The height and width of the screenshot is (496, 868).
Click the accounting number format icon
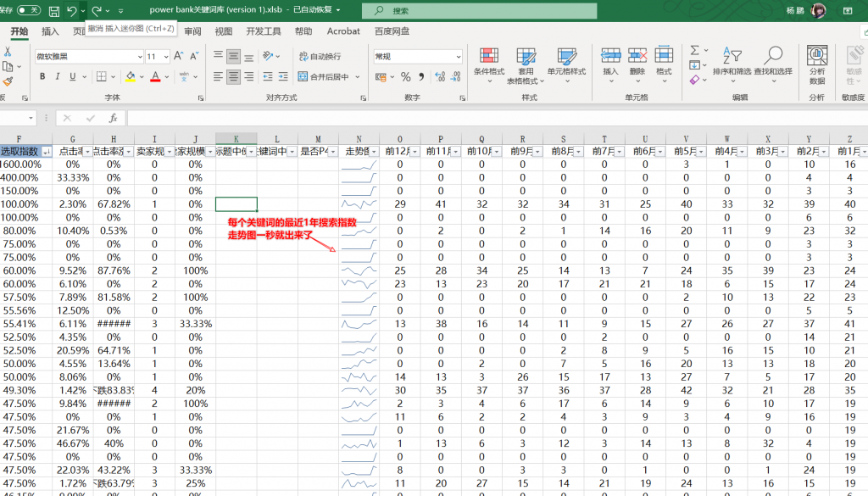(381, 77)
